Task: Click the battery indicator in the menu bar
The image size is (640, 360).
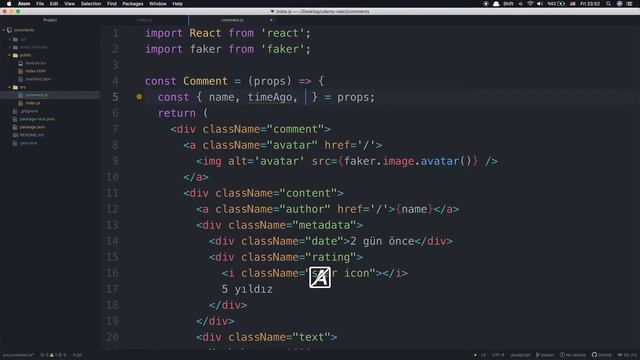Action: [x=556, y=4]
